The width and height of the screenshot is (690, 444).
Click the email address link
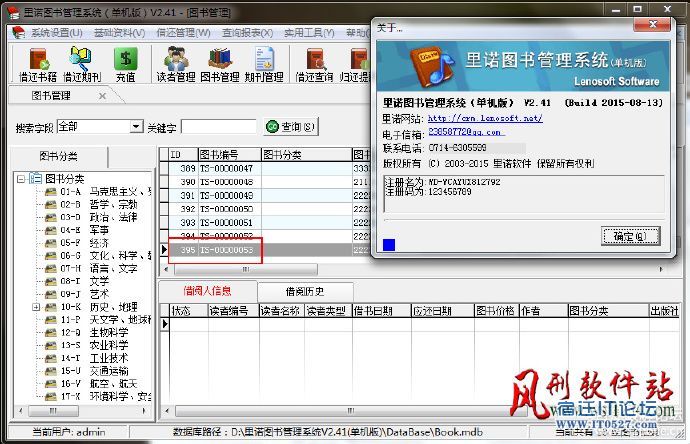pos(466,132)
